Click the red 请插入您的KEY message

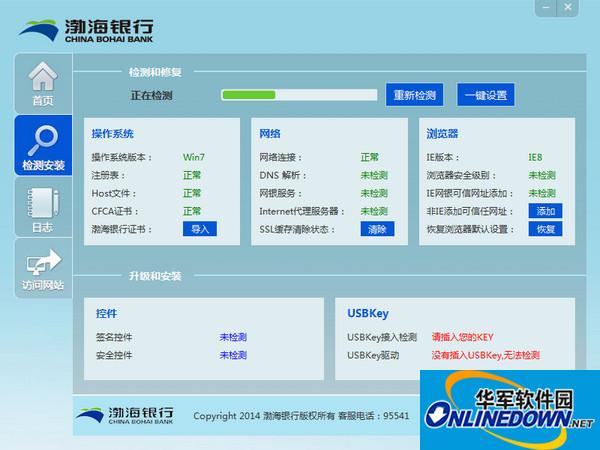pyautogui.click(x=462, y=337)
